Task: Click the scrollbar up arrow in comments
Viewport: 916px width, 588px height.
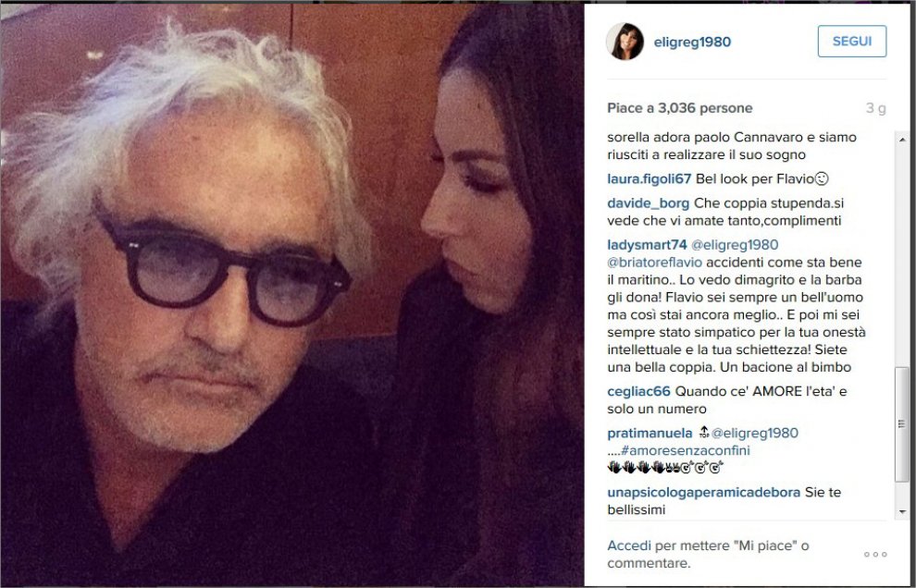Action: click(x=902, y=141)
